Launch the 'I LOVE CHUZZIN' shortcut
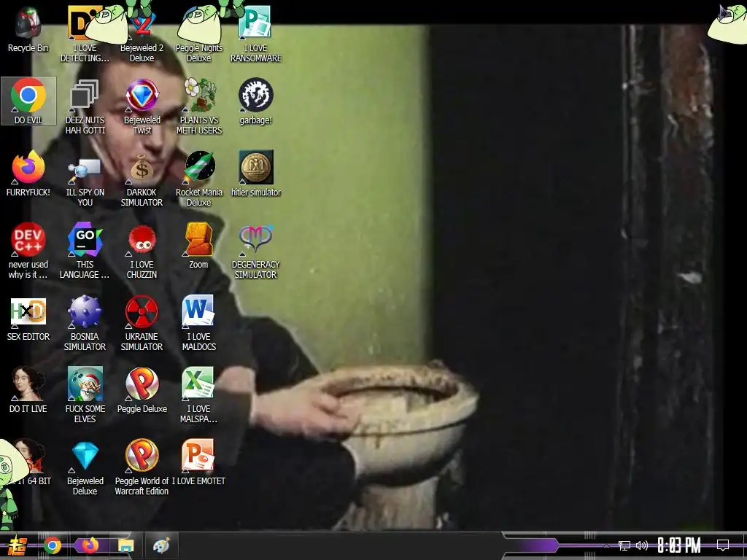 pyautogui.click(x=142, y=251)
